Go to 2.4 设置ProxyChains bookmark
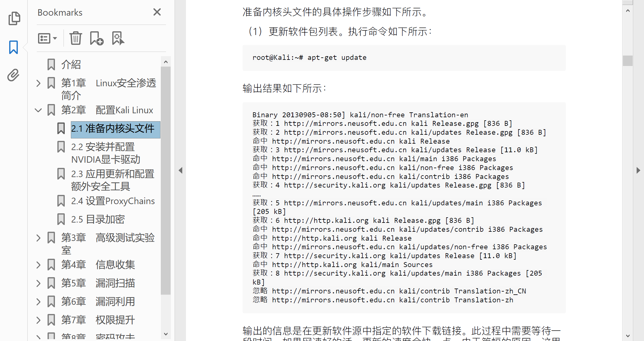 coord(113,201)
